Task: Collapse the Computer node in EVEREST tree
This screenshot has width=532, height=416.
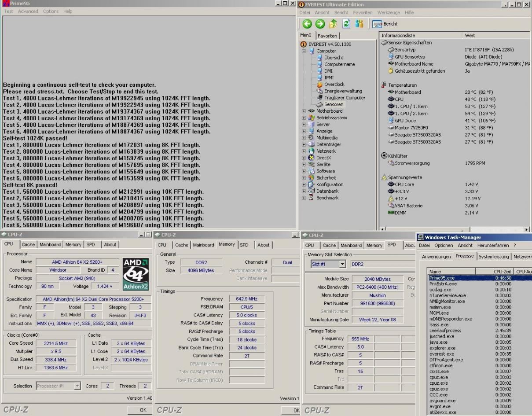Action: pyautogui.click(x=304, y=51)
